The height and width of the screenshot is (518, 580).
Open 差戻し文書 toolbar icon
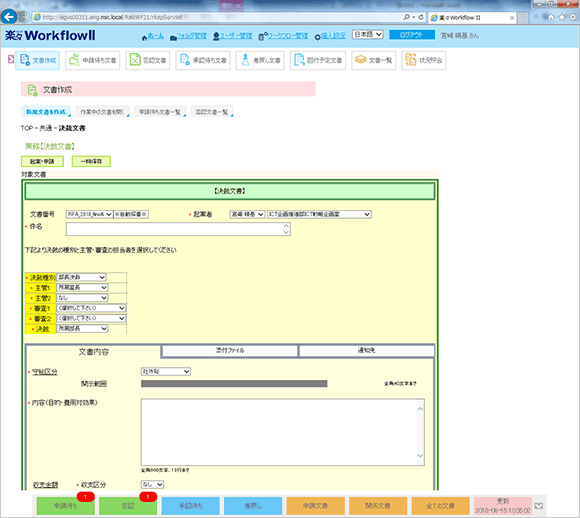[x=245, y=60]
